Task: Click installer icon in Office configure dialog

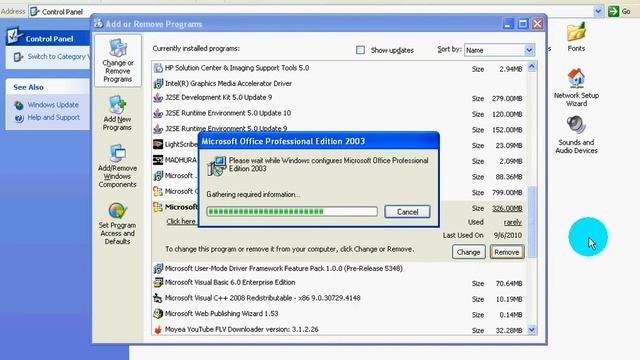Action: 216,167
